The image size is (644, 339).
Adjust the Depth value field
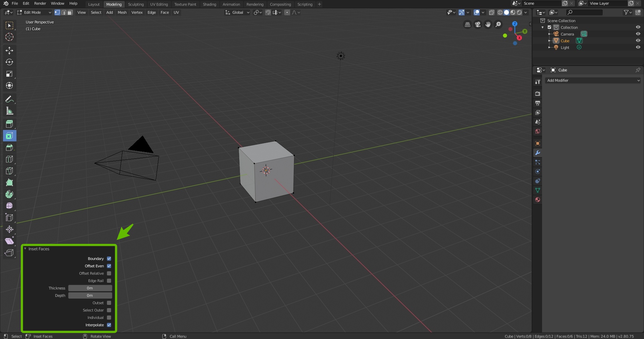click(90, 295)
